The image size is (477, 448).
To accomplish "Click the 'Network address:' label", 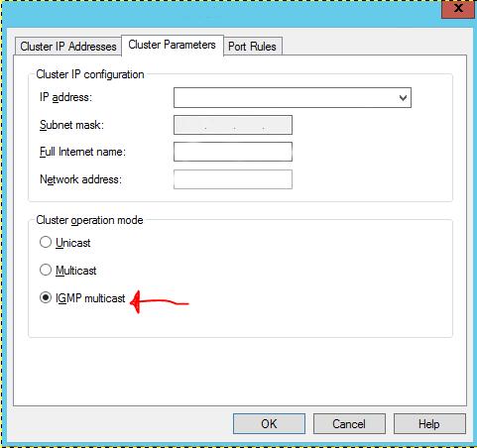I will (80, 179).
